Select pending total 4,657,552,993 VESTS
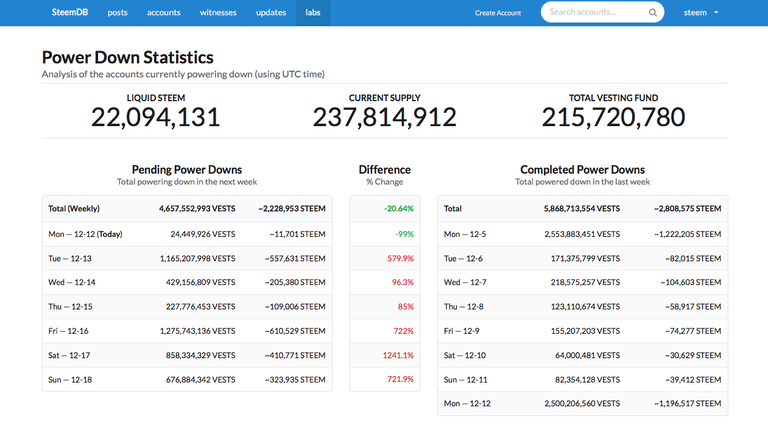The image size is (768, 435). pos(197,209)
